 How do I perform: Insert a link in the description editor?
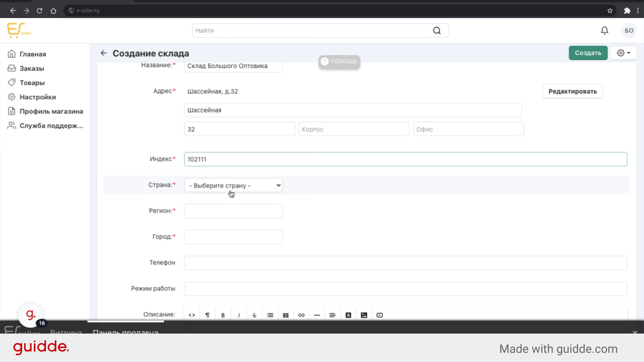coord(301,315)
